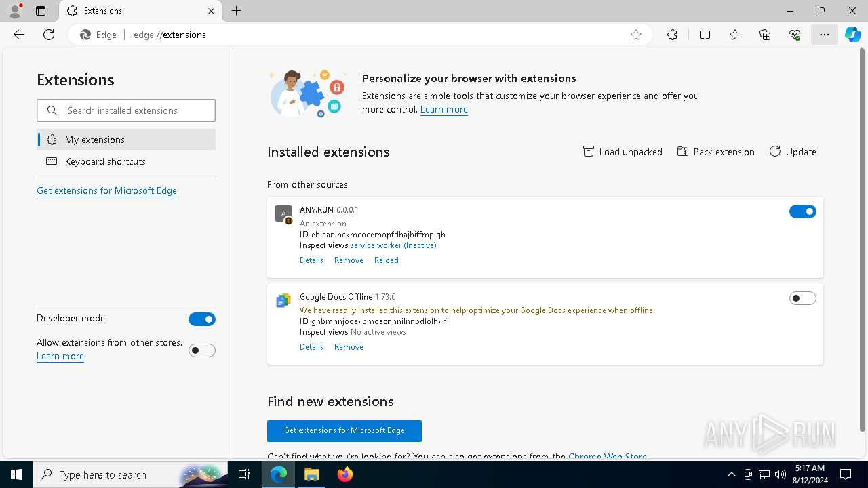The image size is (868, 488).
Task: Click the Update extensions button
Action: click(793, 152)
